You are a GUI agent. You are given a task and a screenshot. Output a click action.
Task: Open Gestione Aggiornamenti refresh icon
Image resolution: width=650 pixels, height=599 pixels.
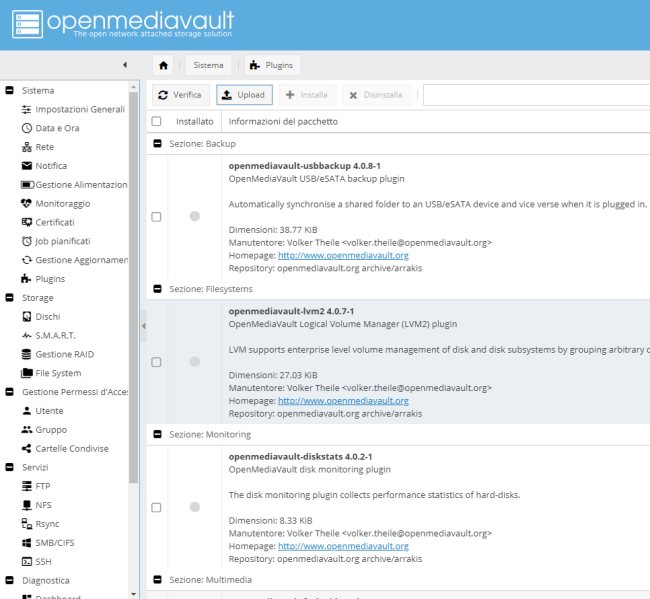point(27,260)
